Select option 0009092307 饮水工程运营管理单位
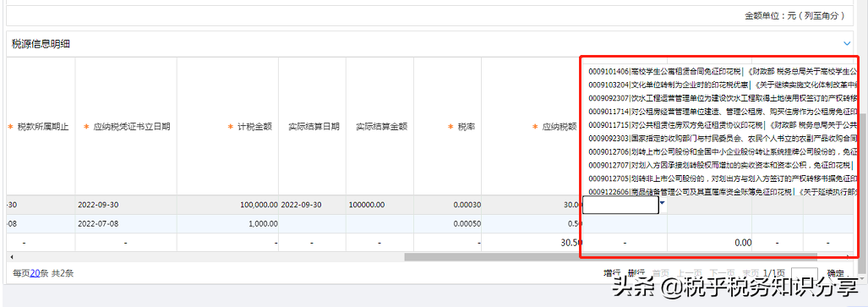The height and width of the screenshot is (307, 868). tap(723, 98)
